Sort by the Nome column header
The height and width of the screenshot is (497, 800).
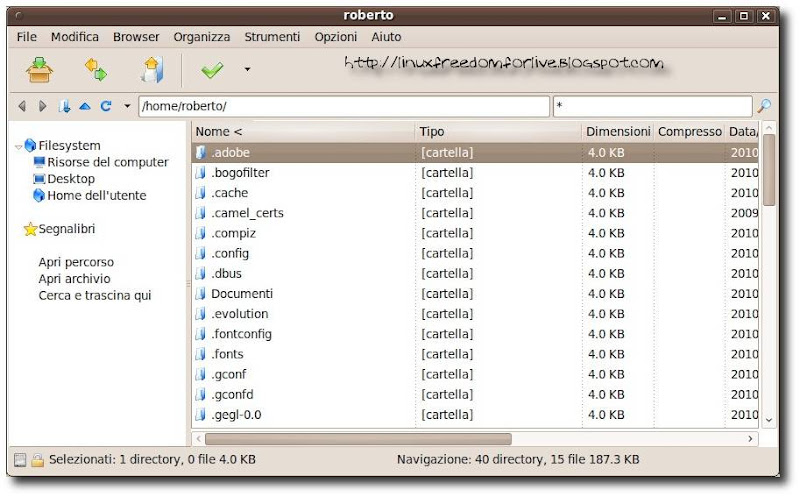(304, 132)
